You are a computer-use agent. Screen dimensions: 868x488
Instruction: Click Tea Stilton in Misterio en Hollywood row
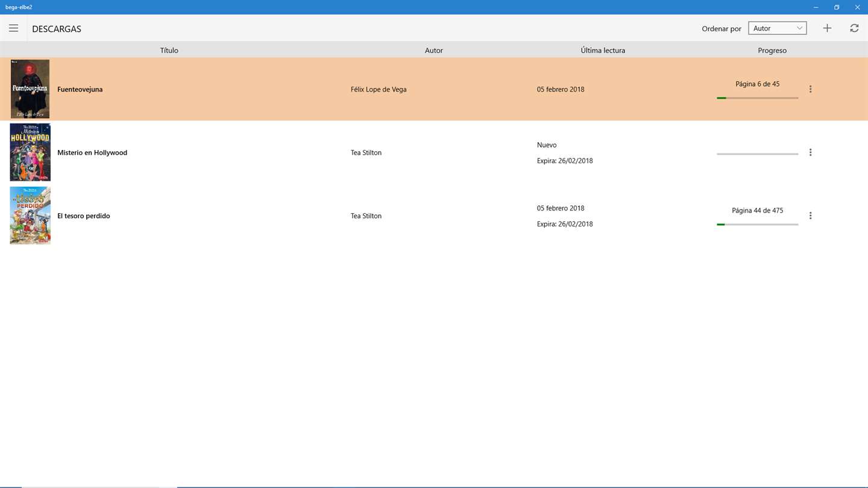(366, 152)
